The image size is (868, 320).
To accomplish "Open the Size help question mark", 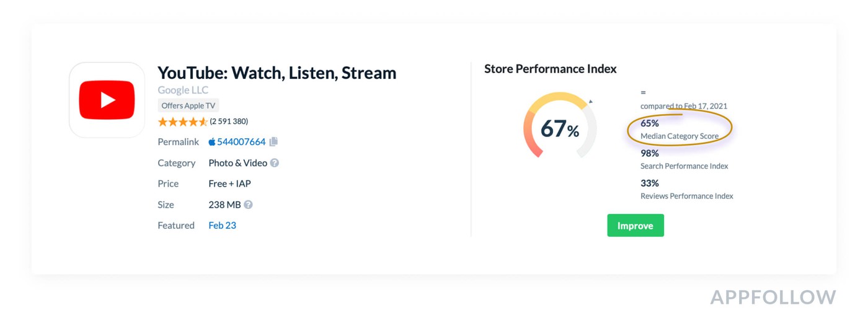I will coord(248,205).
